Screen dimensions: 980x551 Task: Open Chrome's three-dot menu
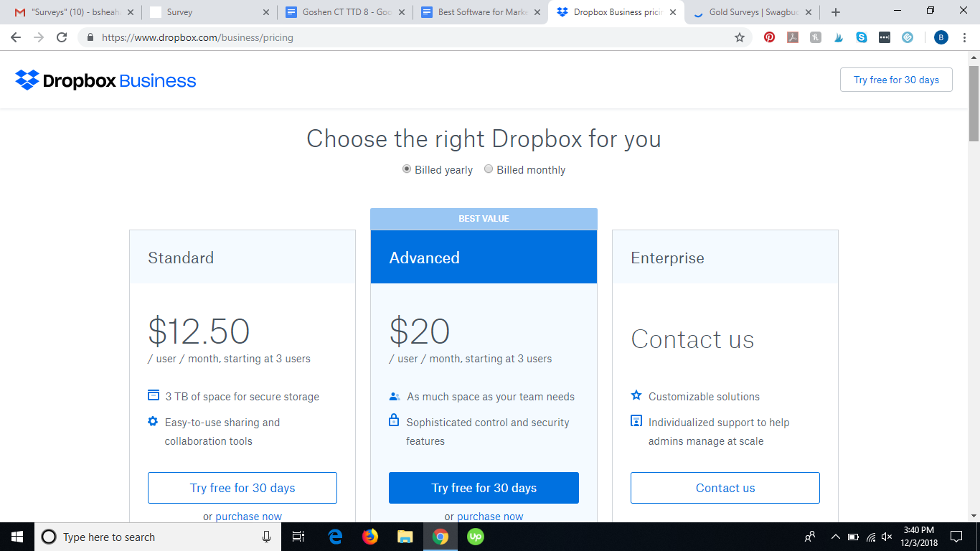pyautogui.click(x=963, y=37)
